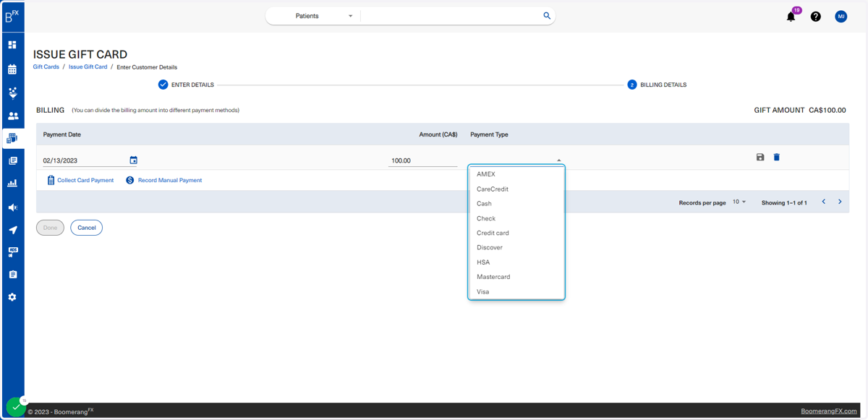Go to previous page of records
The image size is (868, 420).
823,202
